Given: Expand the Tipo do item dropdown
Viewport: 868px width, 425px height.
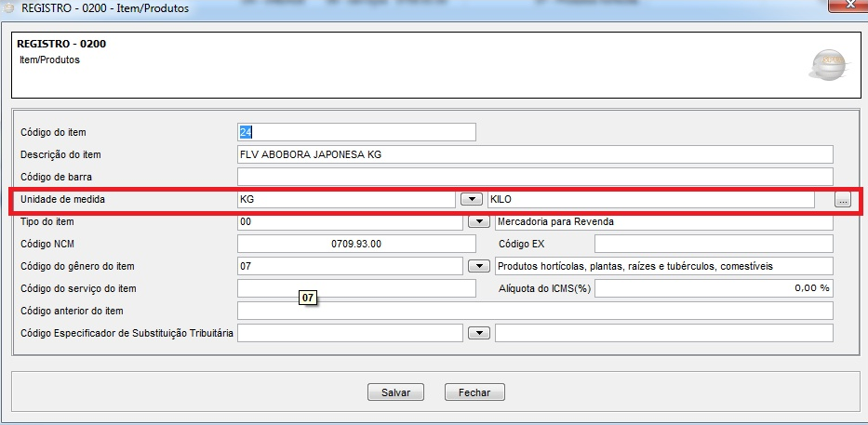Looking at the screenshot, I should point(478,222).
